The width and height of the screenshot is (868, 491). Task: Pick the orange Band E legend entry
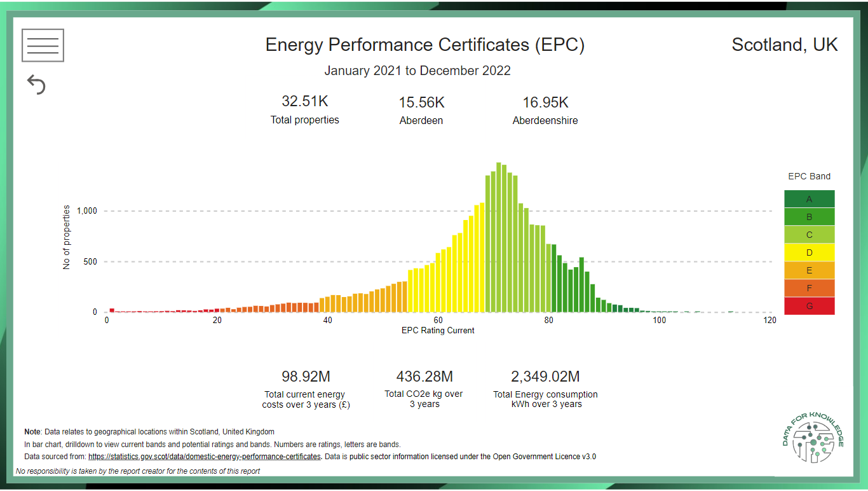click(809, 270)
